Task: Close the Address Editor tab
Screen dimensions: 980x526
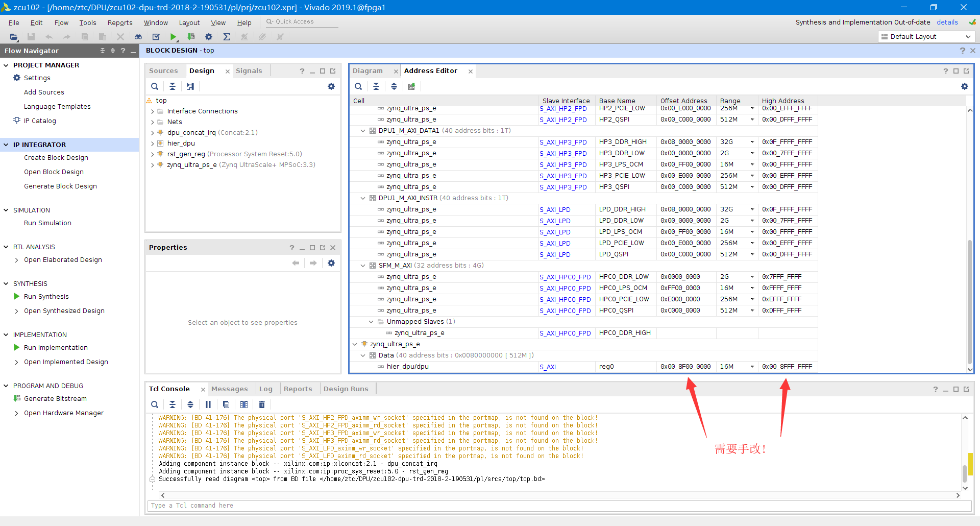Action: coord(471,71)
